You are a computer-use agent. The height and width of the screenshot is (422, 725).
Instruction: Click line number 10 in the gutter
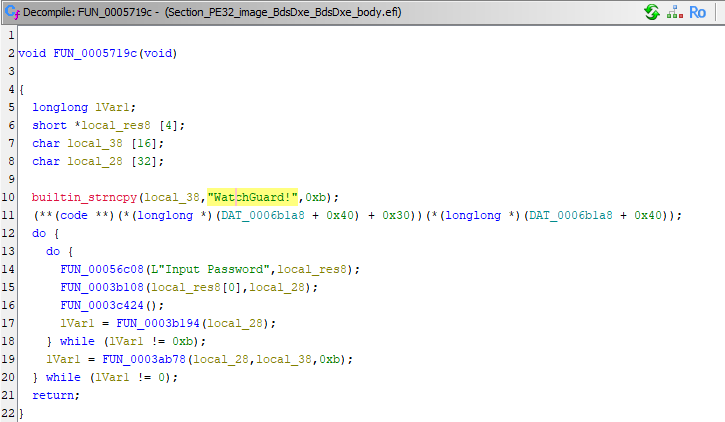coord(8,197)
